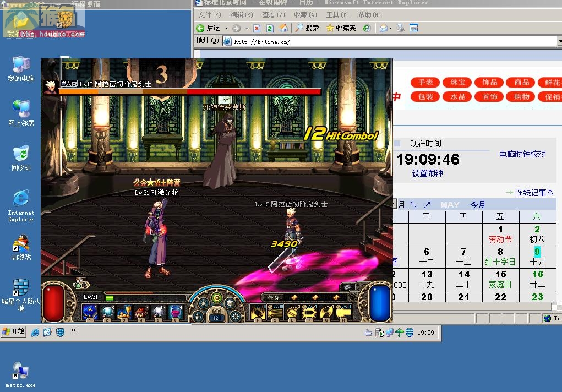The height and width of the screenshot is (392, 562).
Task: Use game item slot 6 pink potion
Action: pos(175,312)
